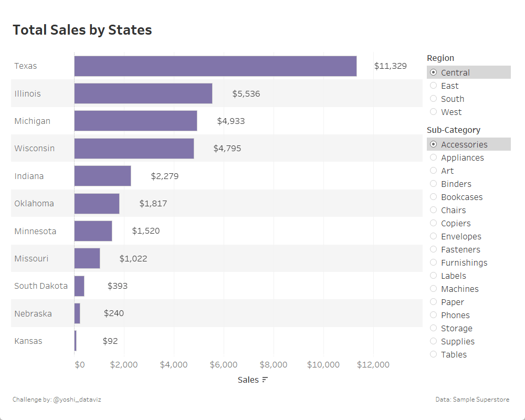Image resolution: width=525 pixels, height=420 pixels.
Task: Open the @yoshi_dataviz challenge credit
Action: click(77, 400)
